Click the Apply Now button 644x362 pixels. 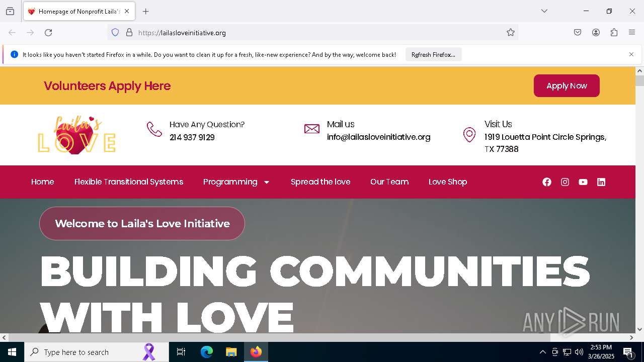pos(567,86)
